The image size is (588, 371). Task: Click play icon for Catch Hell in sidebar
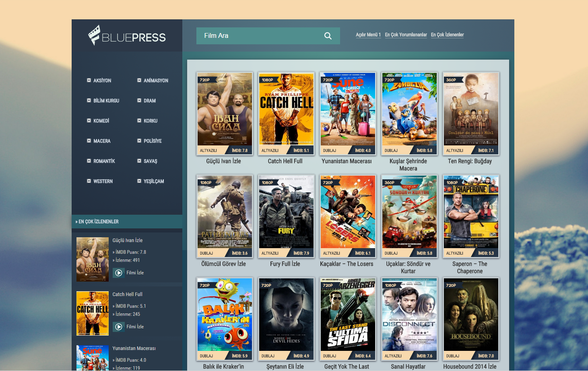click(x=119, y=327)
